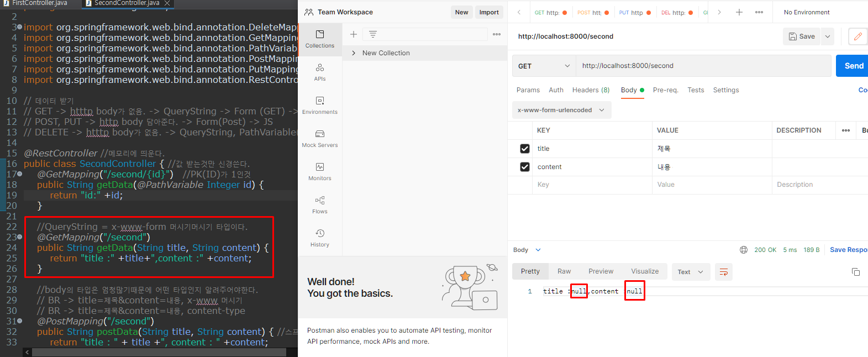Show the Raw response view

coord(564,271)
